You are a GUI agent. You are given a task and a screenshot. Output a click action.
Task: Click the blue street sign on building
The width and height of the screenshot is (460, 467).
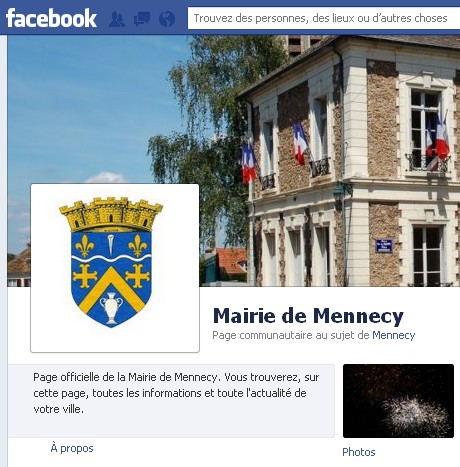(384, 245)
